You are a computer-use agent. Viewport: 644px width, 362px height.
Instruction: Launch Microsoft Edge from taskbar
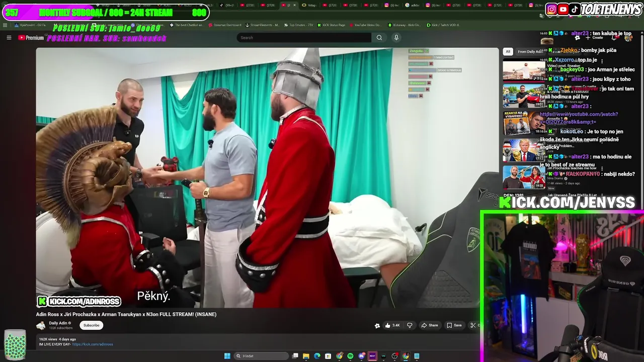coord(317,356)
